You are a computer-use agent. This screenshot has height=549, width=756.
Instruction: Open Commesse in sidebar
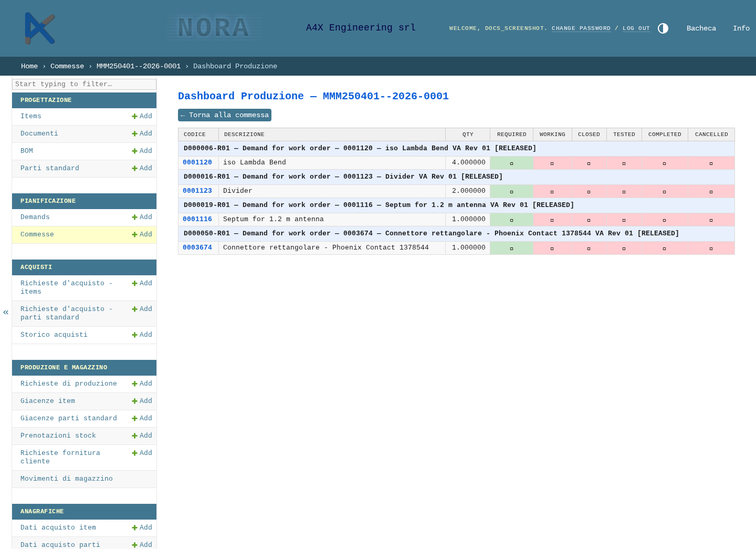(37, 234)
